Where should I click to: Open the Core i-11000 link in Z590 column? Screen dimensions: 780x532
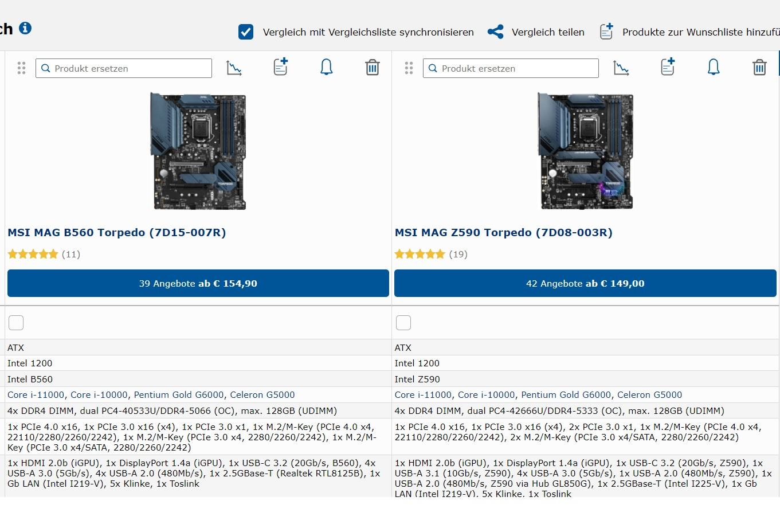coord(423,394)
